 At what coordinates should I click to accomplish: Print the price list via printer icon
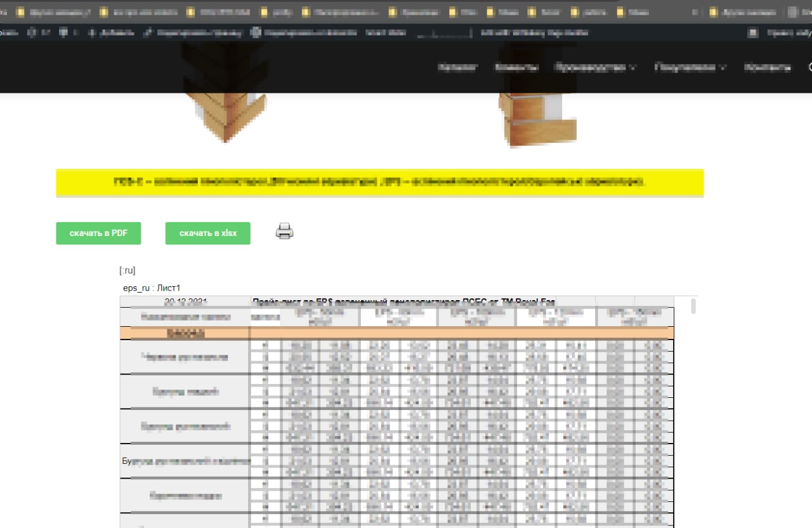click(x=284, y=232)
